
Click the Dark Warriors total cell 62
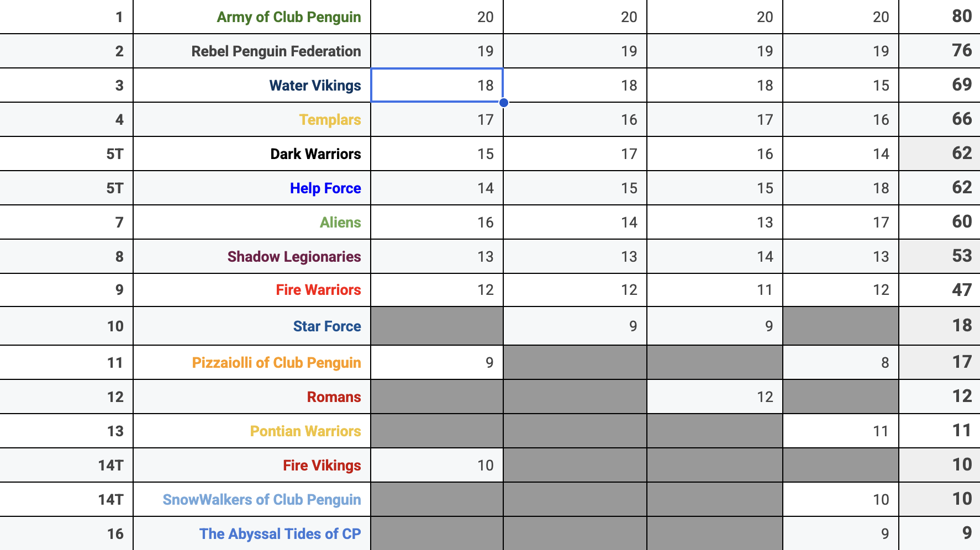click(x=940, y=154)
